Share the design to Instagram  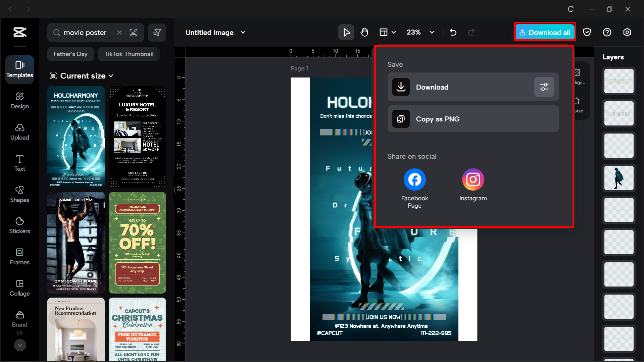coord(473,179)
